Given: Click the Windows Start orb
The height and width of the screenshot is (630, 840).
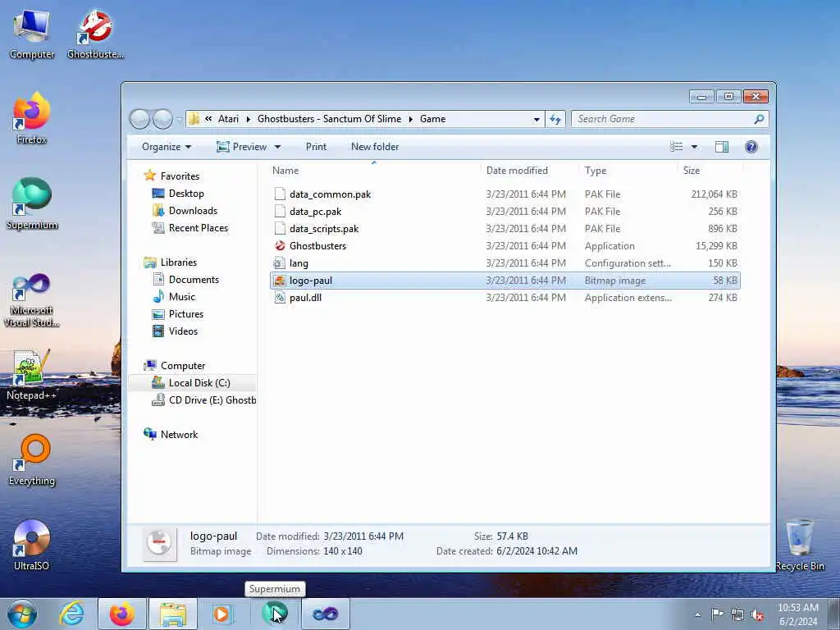Looking at the screenshot, I should click(x=22, y=614).
